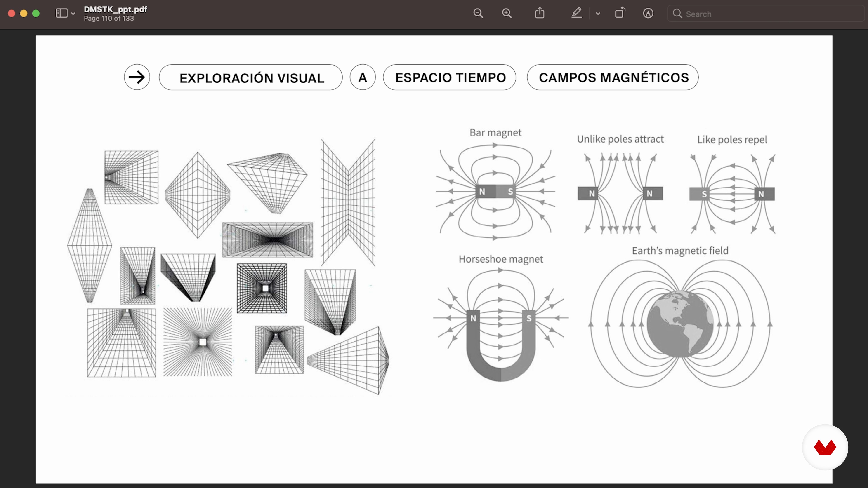Click the circled letter A
Screen dimensions: 868x488
tap(363, 77)
